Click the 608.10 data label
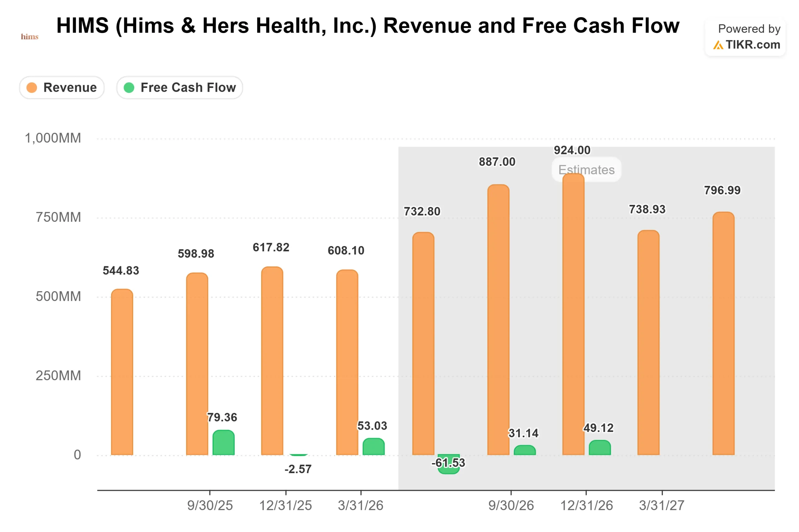799x532 pixels. (346, 251)
